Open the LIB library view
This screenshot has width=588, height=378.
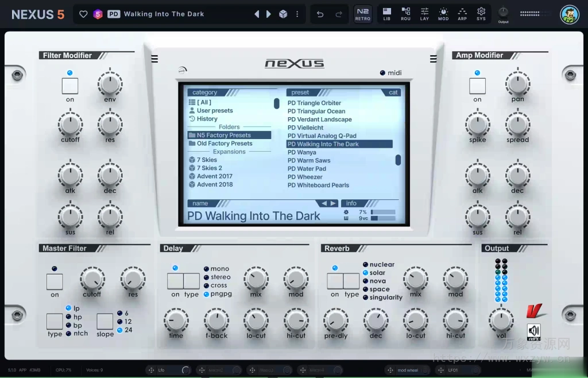tap(387, 14)
